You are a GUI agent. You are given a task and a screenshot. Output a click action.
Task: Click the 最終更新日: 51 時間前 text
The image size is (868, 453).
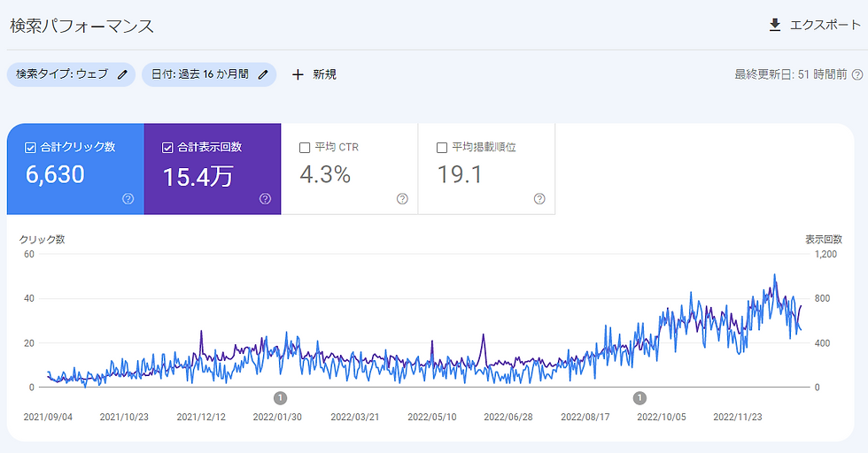point(790,74)
